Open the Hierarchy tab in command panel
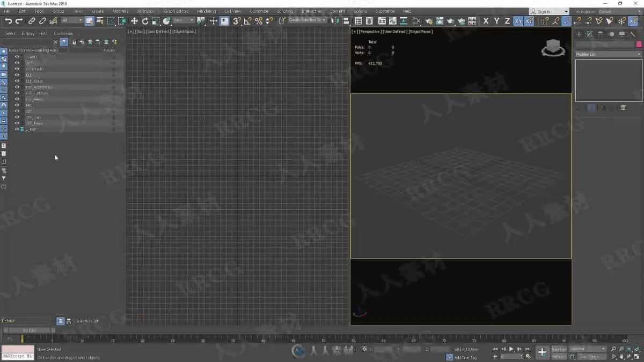Viewport: 644px width, 362px height. (x=600, y=34)
